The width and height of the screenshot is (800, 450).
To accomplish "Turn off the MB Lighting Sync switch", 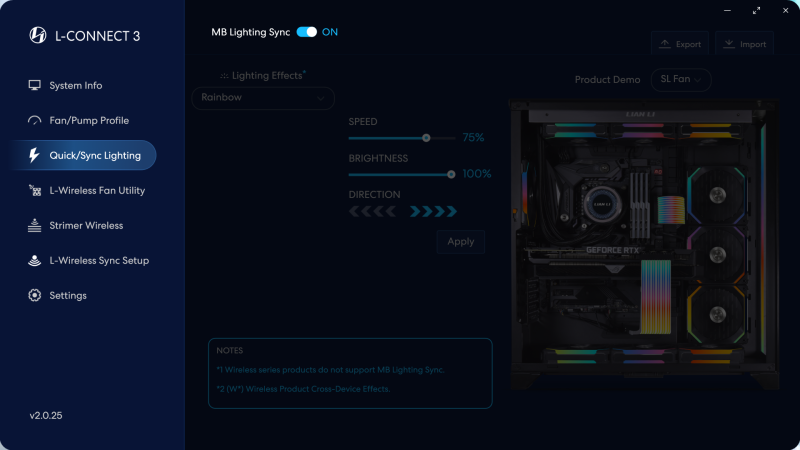I will 307,32.
